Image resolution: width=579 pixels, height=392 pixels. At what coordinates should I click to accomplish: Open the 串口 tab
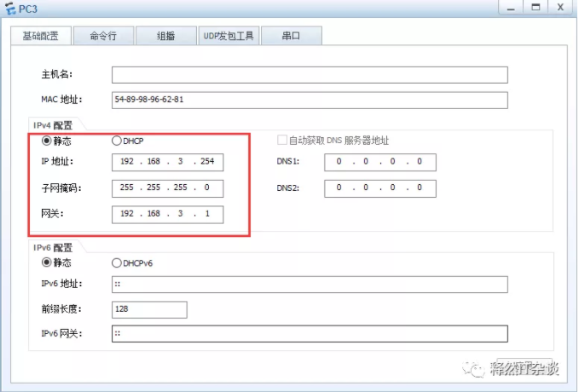coord(292,36)
